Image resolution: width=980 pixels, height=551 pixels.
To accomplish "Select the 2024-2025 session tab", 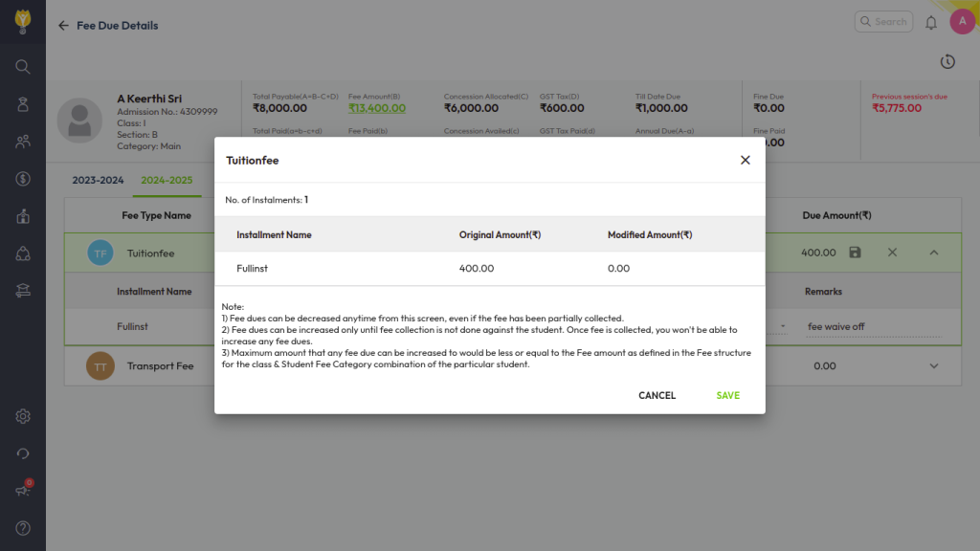I will 167,180.
